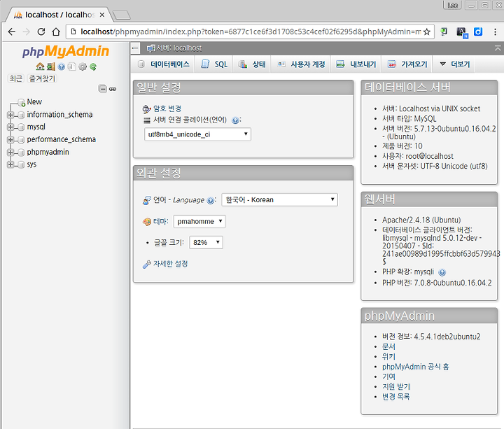Close the localhost browser tab
The image size is (504, 429).
coord(102,15)
